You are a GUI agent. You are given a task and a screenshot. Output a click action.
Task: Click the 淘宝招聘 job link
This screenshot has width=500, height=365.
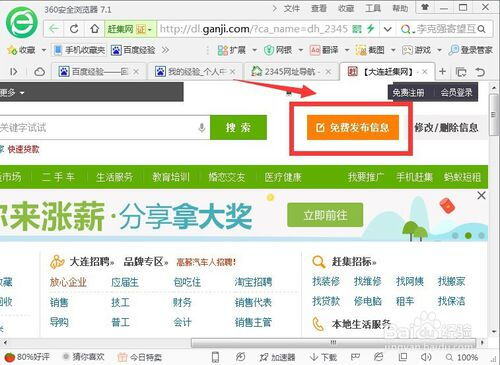point(253,282)
